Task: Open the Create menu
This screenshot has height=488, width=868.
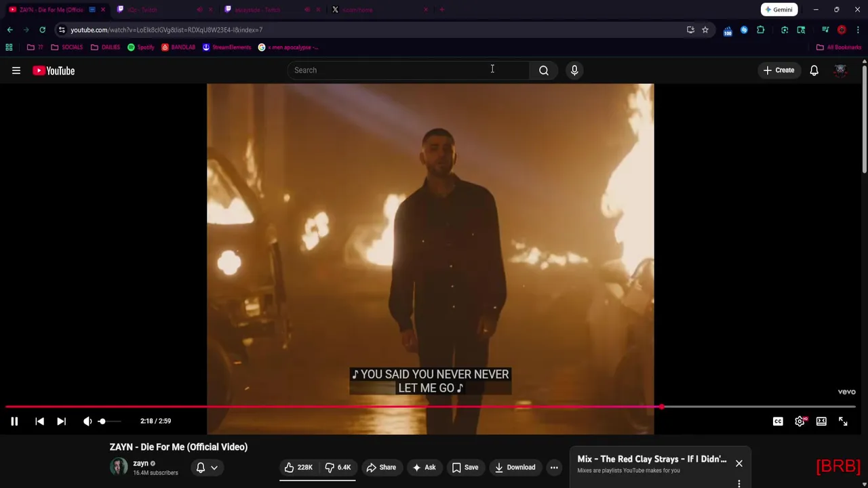Action: click(778, 70)
